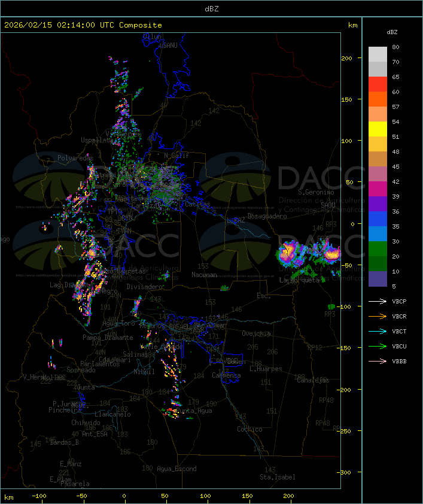This screenshot has width=423, height=504.
Task: Click the intense storm cell east of La Paz
Action: click(x=289, y=253)
